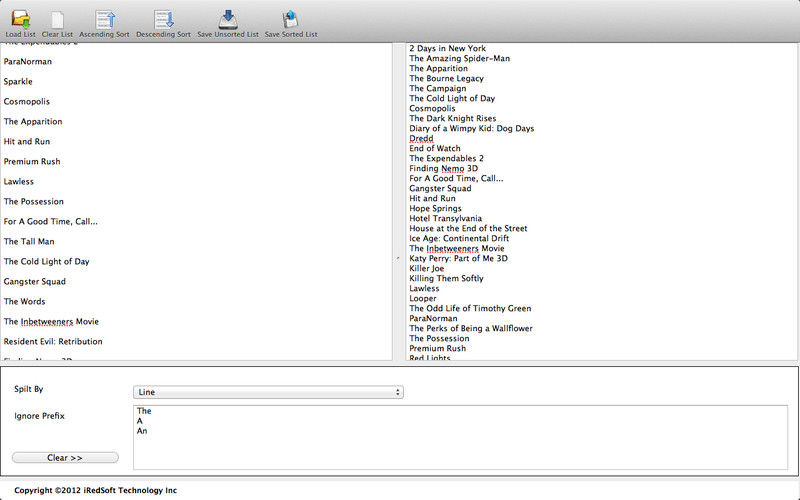Image resolution: width=800 pixels, height=500 pixels.
Task: Click 'Ice Age: Continental Drift' in sorted list
Action: [x=459, y=238]
